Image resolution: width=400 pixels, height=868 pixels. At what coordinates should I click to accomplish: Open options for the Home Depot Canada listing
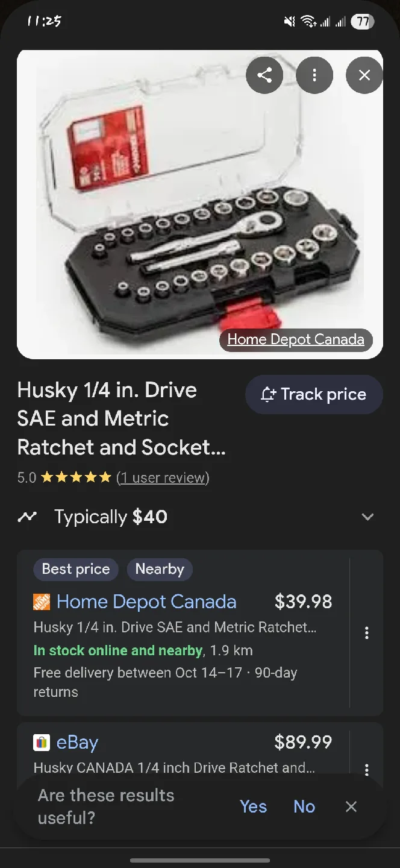coord(366,633)
